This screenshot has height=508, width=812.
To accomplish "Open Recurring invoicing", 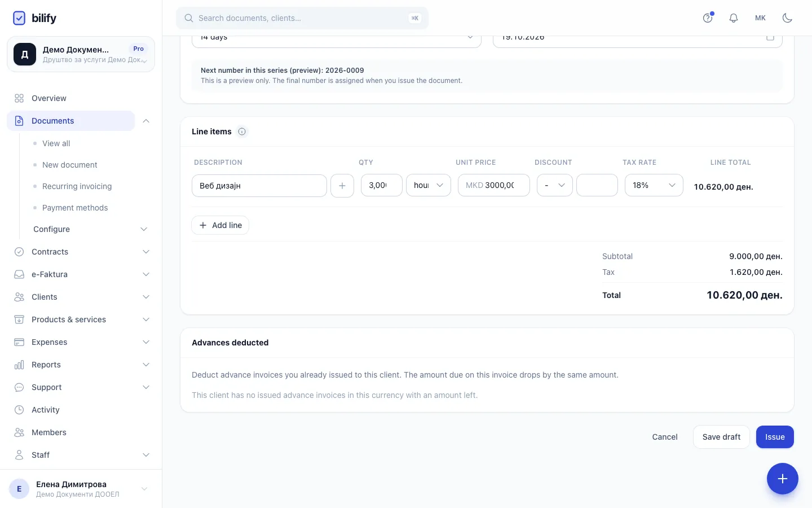I will coord(77,186).
